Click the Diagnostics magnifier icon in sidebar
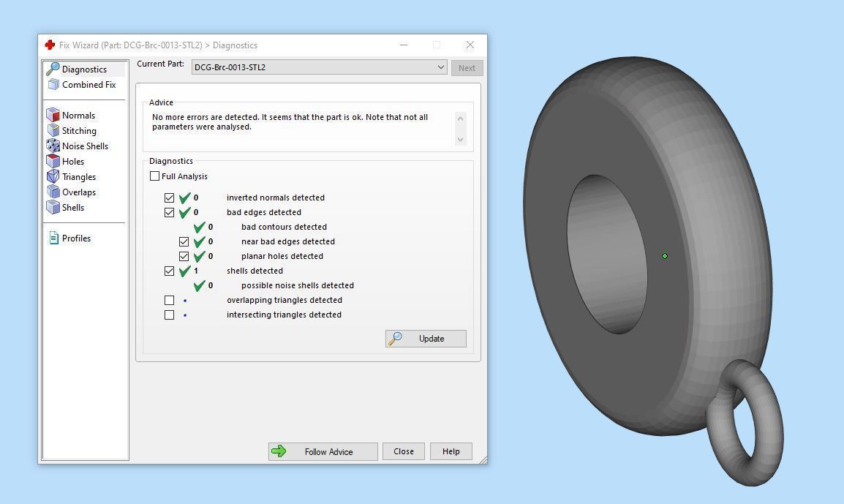The image size is (844, 504). [x=53, y=69]
